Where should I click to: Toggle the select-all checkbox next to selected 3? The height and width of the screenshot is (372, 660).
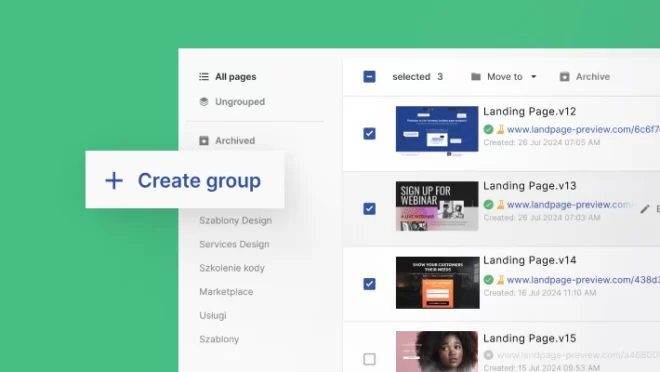(x=369, y=77)
